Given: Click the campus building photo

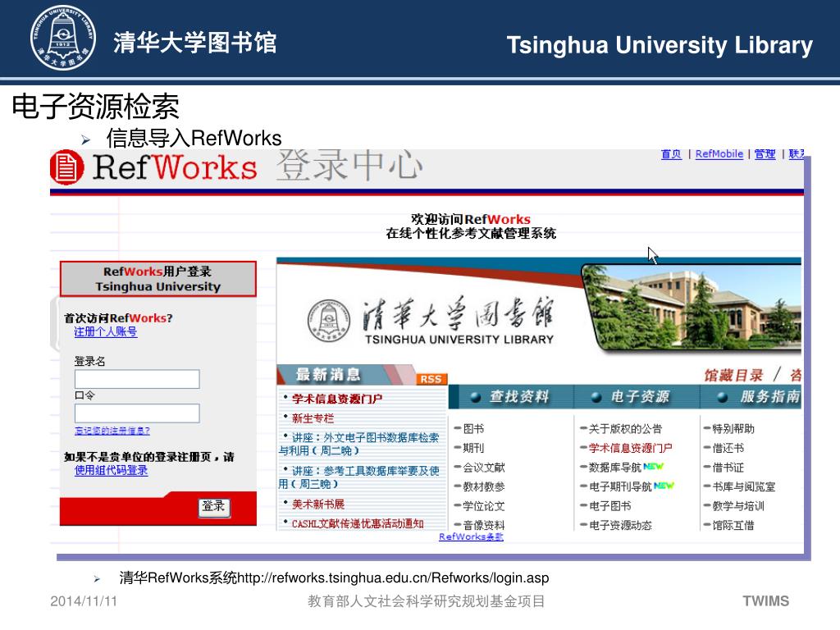Looking at the screenshot, I should pyautogui.click(x=692, y=307).
